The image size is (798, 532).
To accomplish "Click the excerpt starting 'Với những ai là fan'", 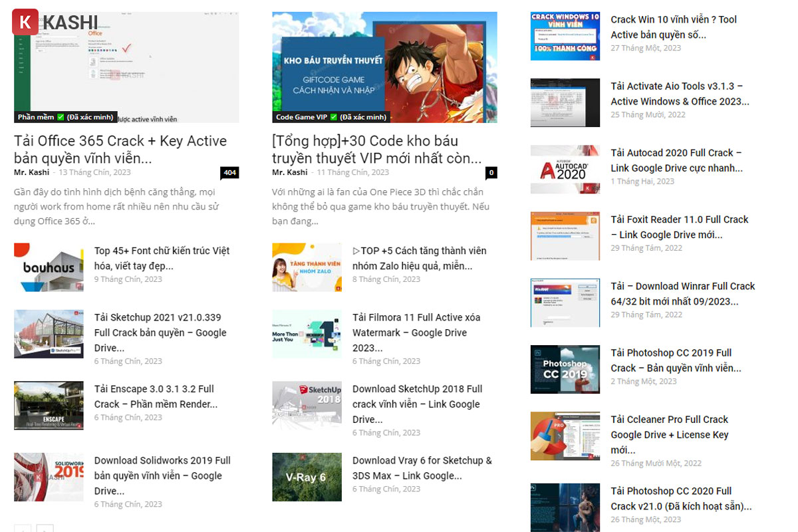I will click(380, 206).
